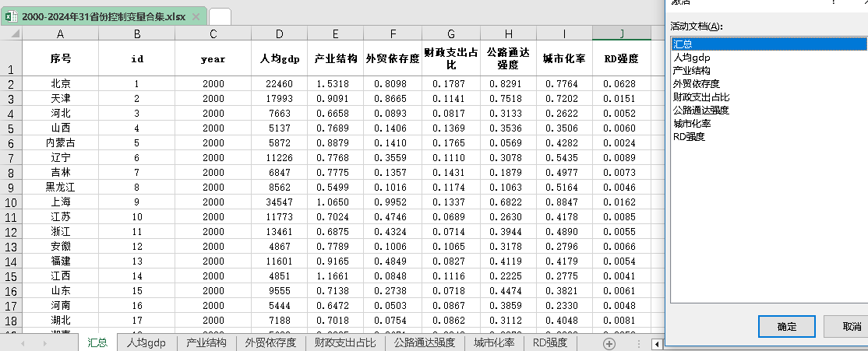Image resolution: width=868 pixels, height=351 pixels.
Task: Select column B header
Action: pos(136,33)
